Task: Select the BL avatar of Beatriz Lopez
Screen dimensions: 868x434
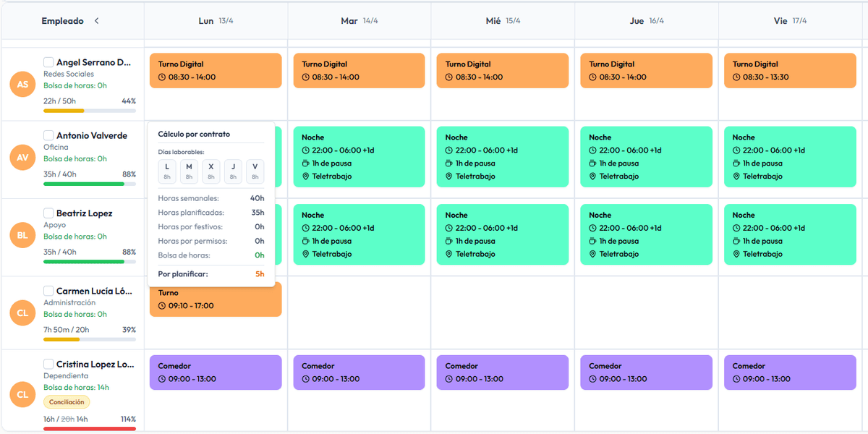Action: pos(22,235)
